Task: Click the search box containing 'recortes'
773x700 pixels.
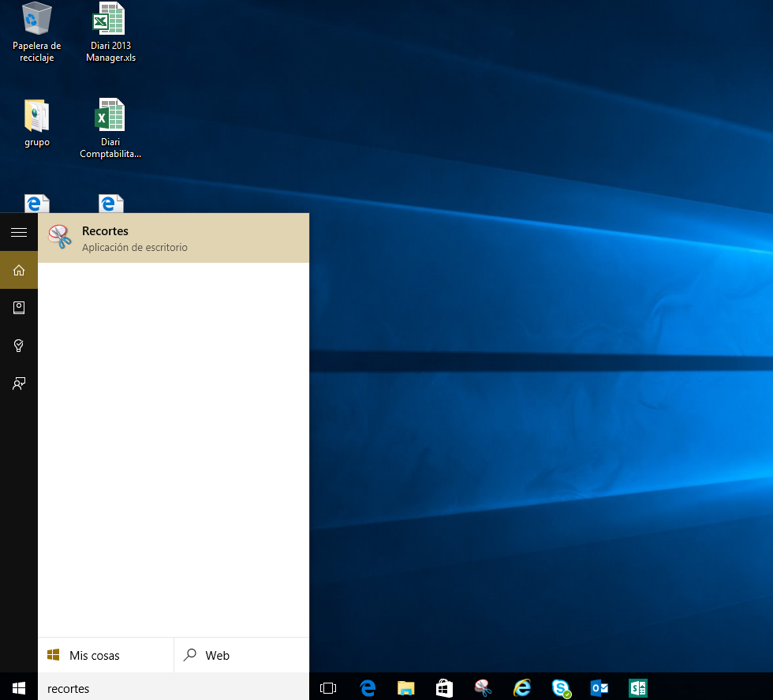Action: [174, 688]
